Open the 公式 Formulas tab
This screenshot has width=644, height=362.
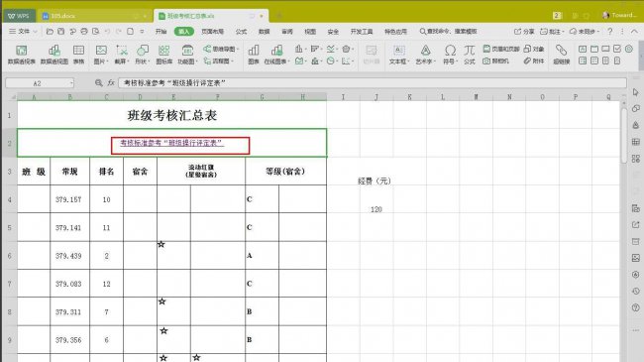pos(241,32)
